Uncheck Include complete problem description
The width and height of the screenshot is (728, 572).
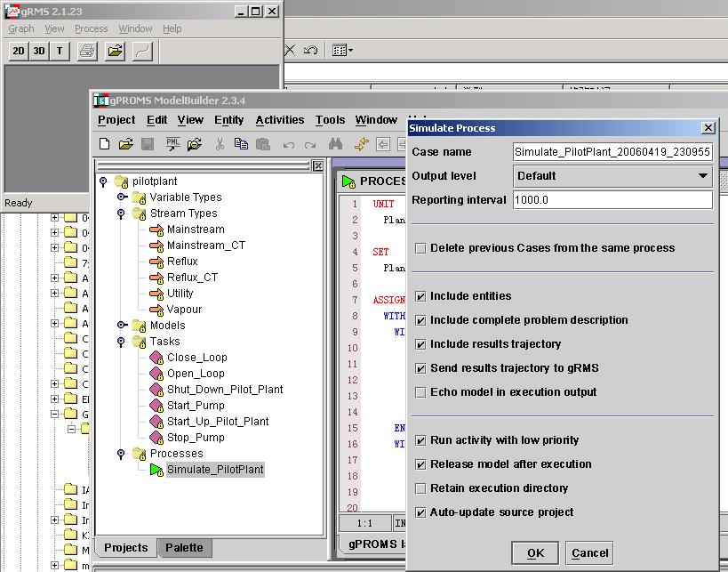pyautogui.click(x=420, y=320)
